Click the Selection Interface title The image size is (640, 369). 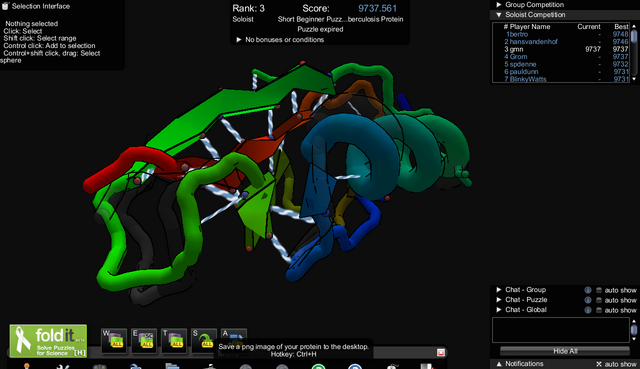tap(41, 6)
